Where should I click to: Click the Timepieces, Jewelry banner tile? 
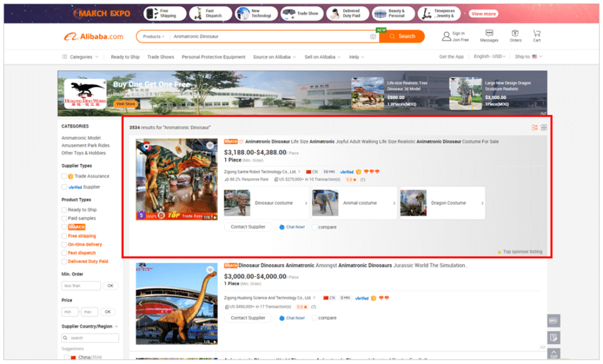[x=439, y=13]
